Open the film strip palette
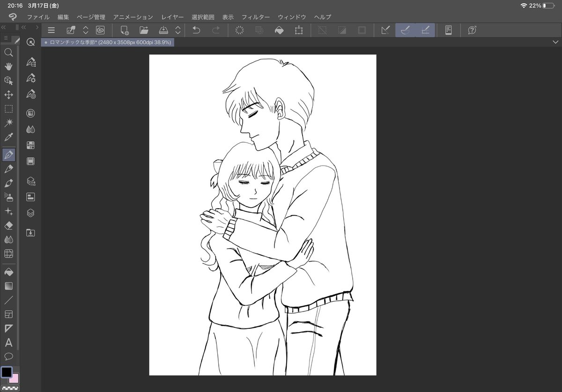Screen dimensions: 562x392 point(31,161)
